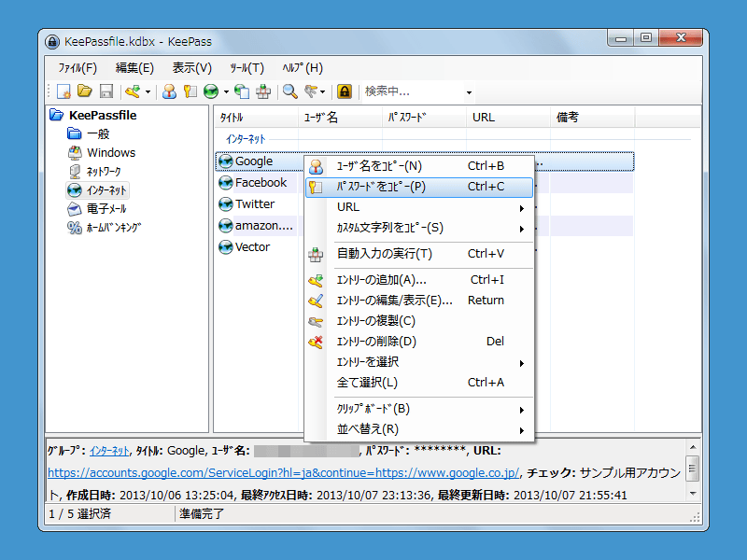Click the タイトル column header
Screen dimensions: 747x560
click(256, 118)
